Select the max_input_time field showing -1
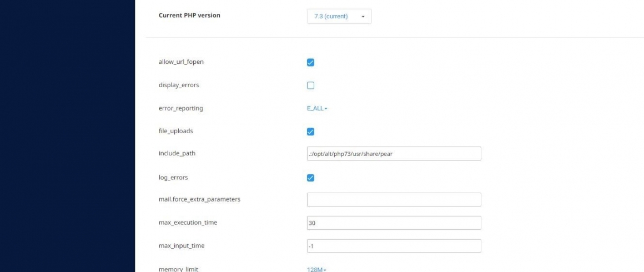 point(394,246)
